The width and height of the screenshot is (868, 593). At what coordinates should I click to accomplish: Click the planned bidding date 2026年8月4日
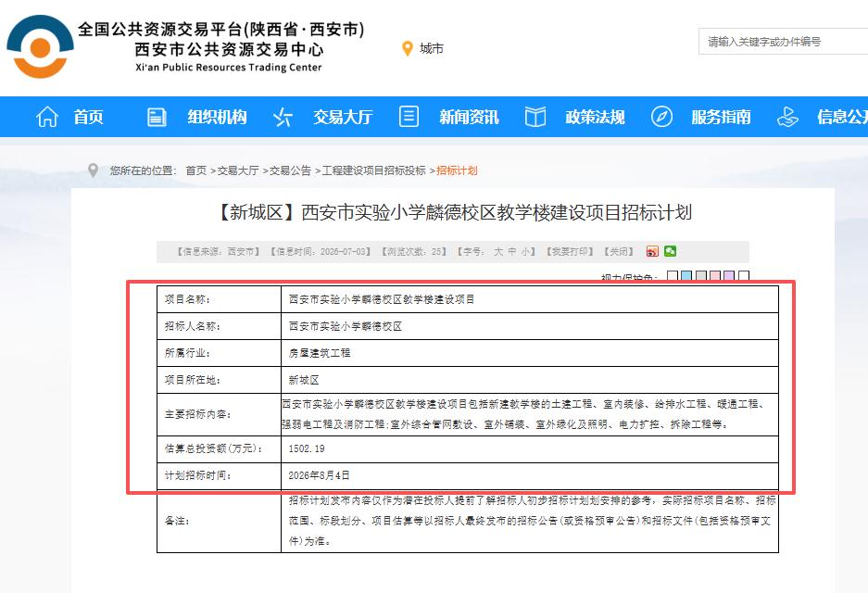click(319, 475)
